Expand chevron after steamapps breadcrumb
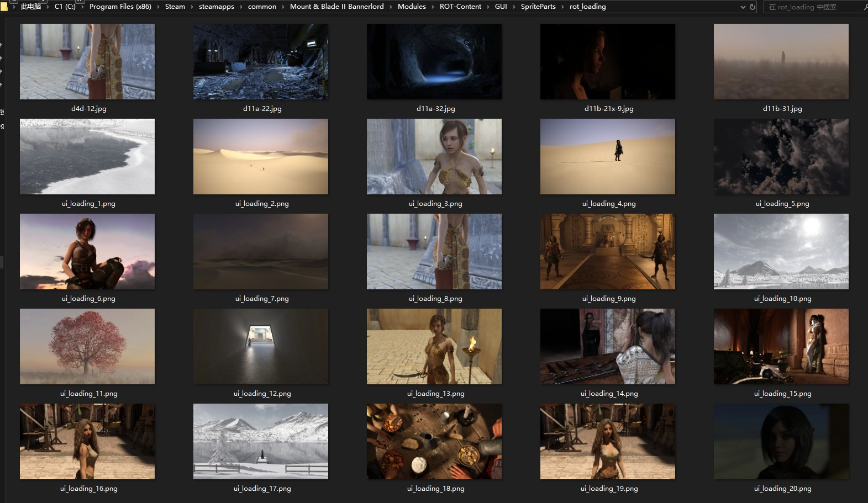 coord(241,7)
